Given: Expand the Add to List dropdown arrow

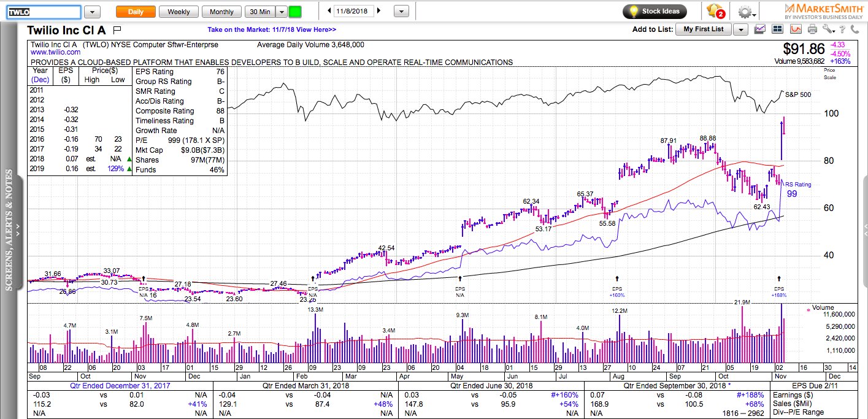Looking at the screenshot, I should [740, 29].
